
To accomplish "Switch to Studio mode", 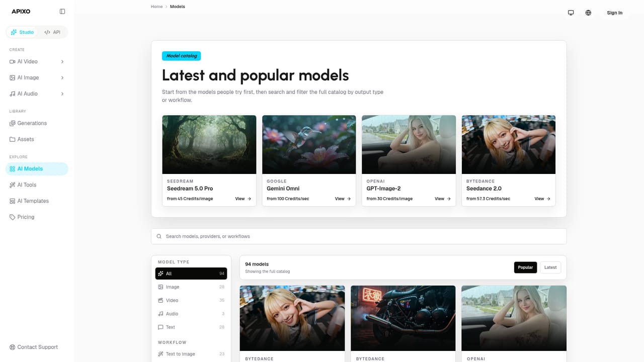I will pyautogui.click(x=23, y=32).
